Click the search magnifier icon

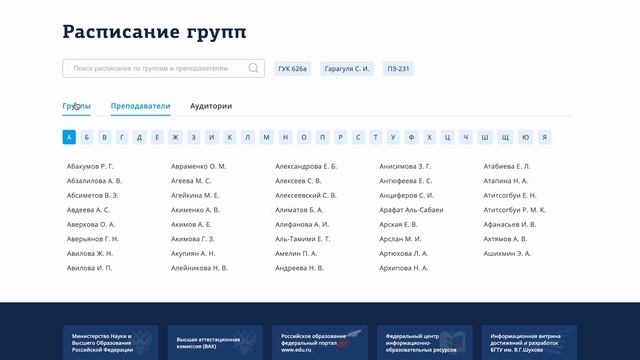click(253, 68)
